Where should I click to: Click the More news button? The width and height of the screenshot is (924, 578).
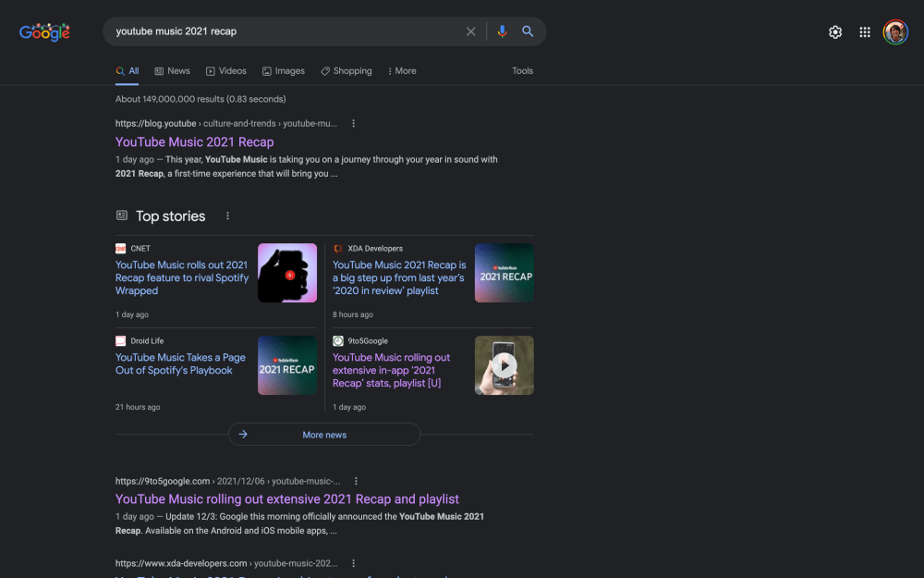tap(324, 435)
